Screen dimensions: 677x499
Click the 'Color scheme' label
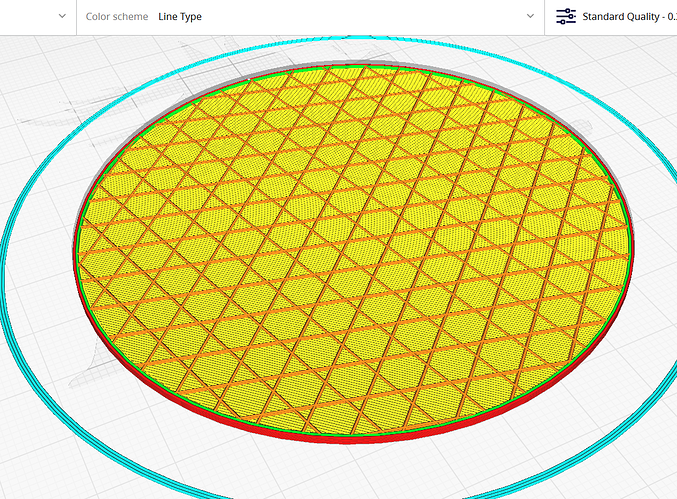(x=117, y=17)
